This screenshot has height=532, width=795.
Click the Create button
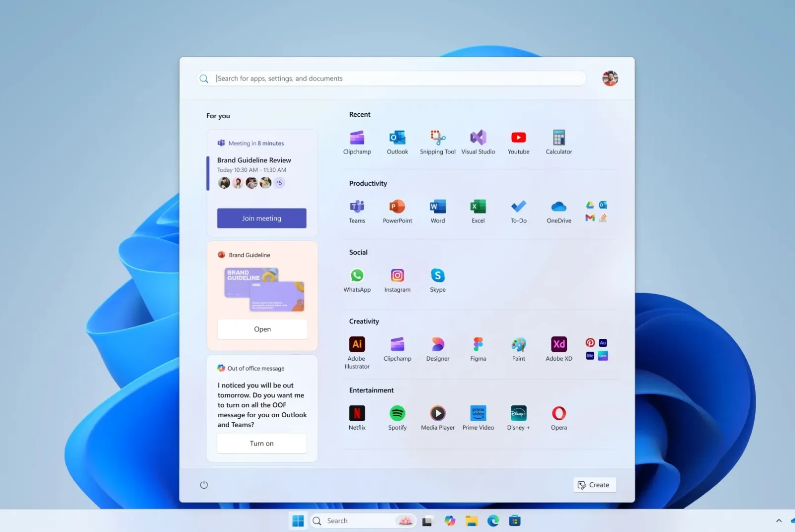(x=594, y=485)
